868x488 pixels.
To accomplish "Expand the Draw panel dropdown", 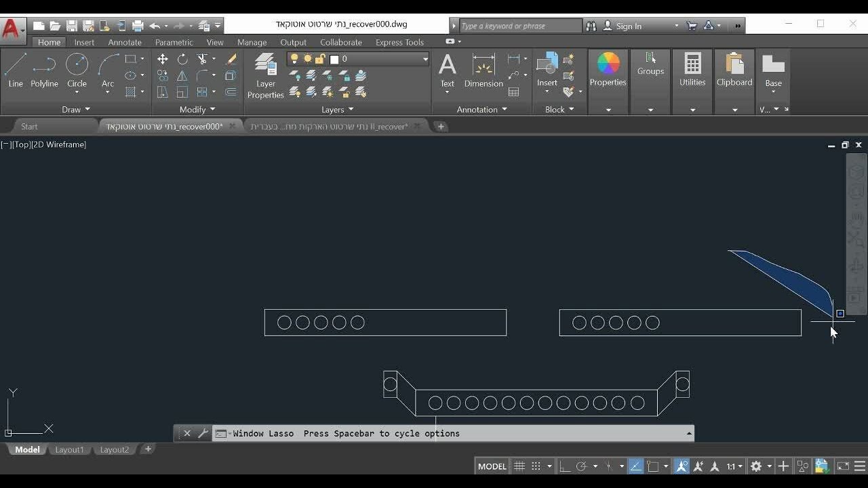I will tap(76, 109).
